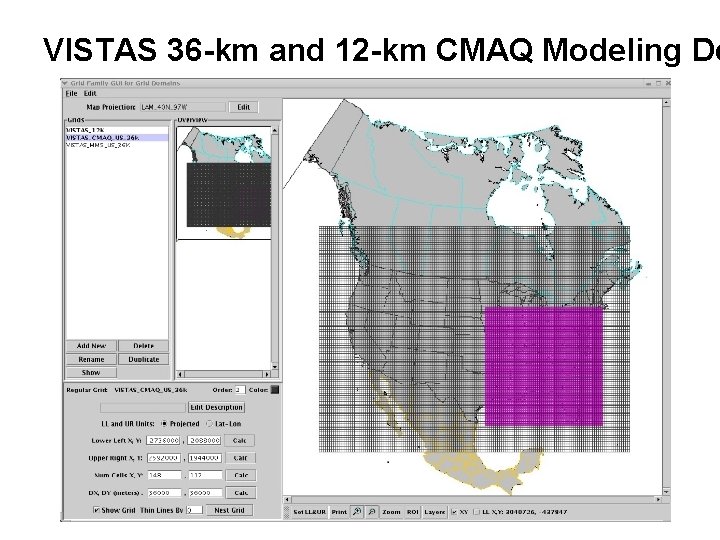Image resolution: width=720 pixels, height=540 pixels.
Task: Click the Num Cells Y field
Action: [206, 475]
